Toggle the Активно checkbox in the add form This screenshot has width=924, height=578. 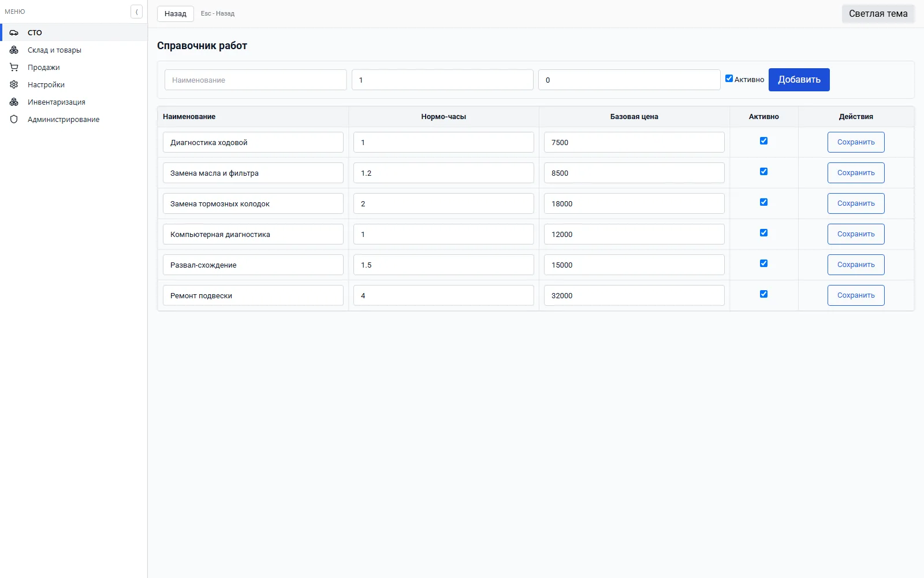(x=729, y=79)
